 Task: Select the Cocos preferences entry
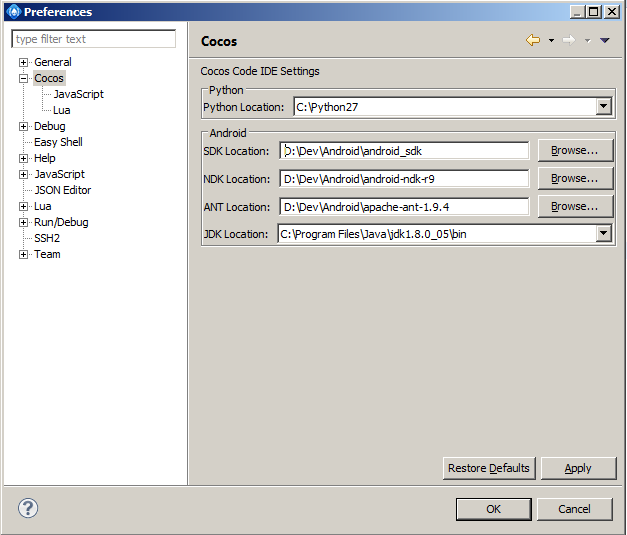pos(49,78)
